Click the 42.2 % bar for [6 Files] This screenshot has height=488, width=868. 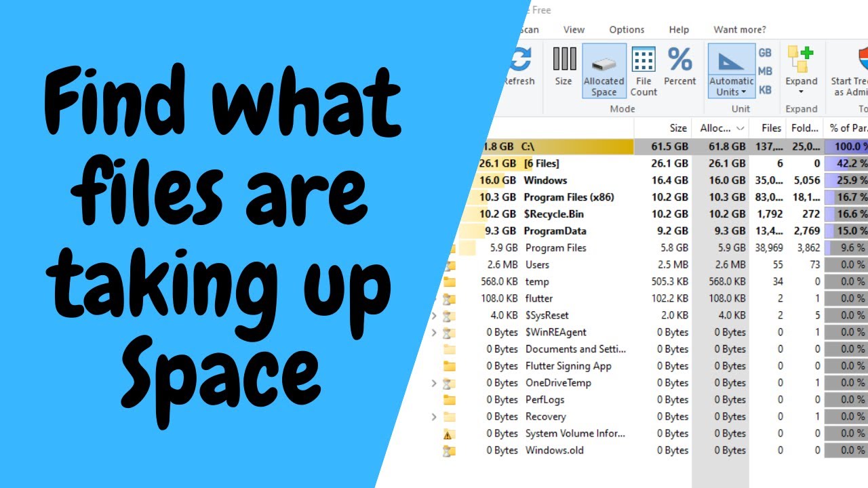coord(846,163)
